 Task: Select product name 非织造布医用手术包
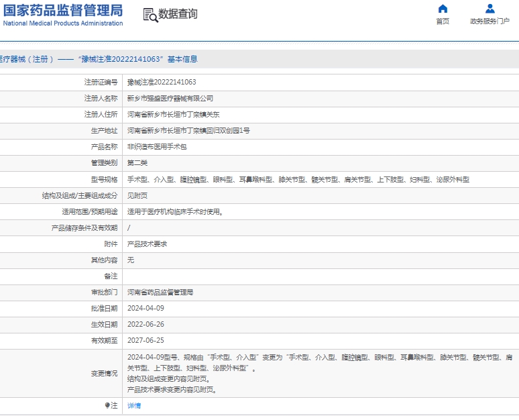tap(157, 146)
